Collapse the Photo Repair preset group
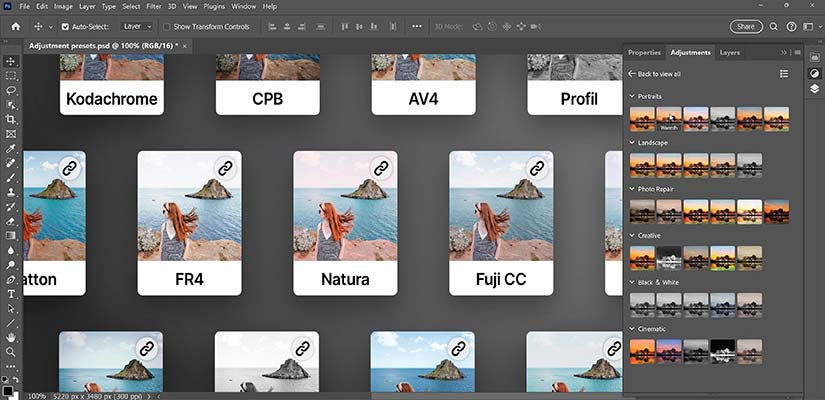Viewport: 825px width, 400px height. tap(632, 189)
